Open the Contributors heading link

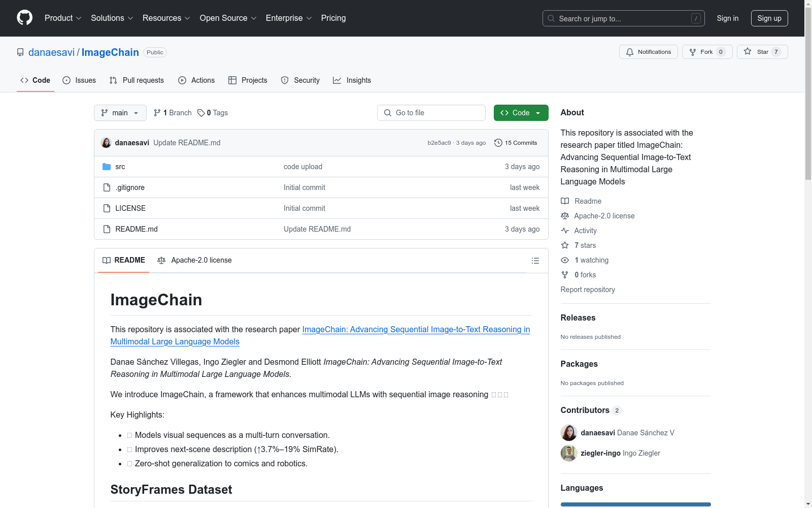click(x=591, y=410)
